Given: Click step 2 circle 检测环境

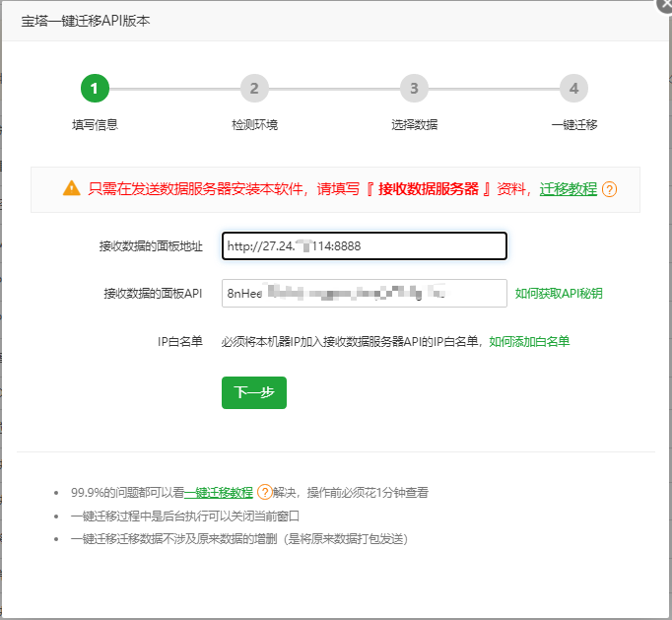Looking at the screenshot, I should (x=254, y=89).
